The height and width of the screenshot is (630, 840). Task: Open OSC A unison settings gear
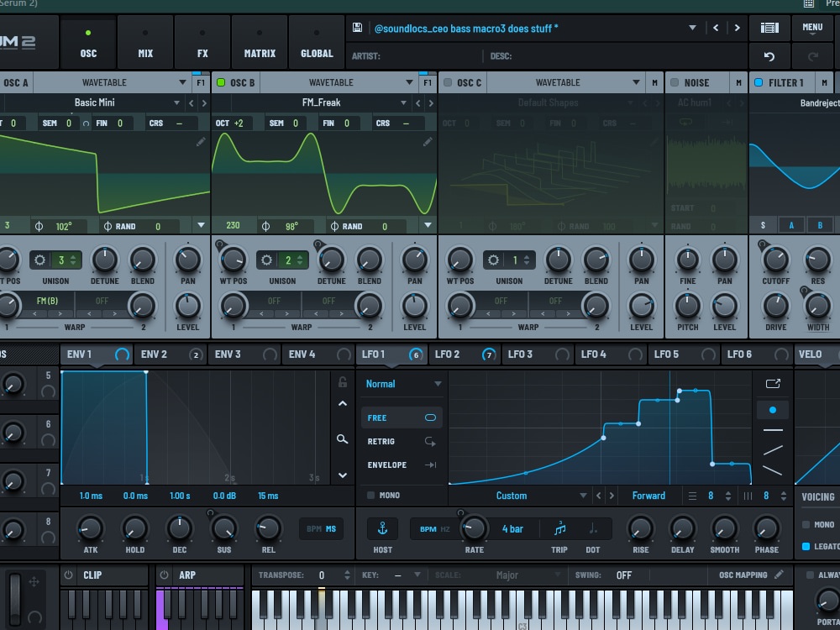click(x=40, y=260)
